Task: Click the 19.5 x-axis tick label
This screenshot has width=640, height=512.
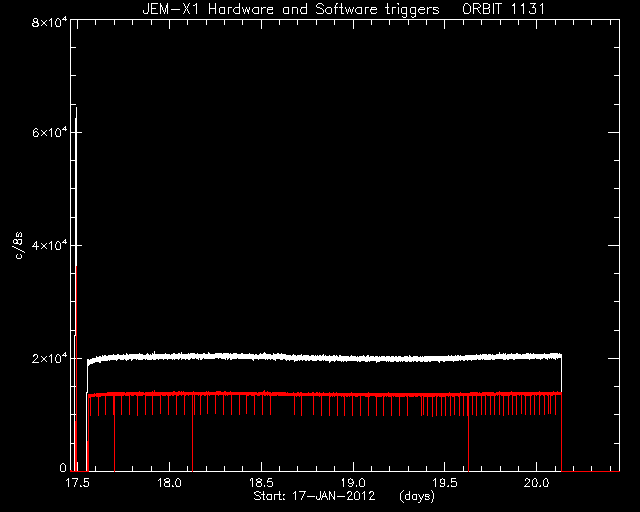Action: click(x=444, y=483)
